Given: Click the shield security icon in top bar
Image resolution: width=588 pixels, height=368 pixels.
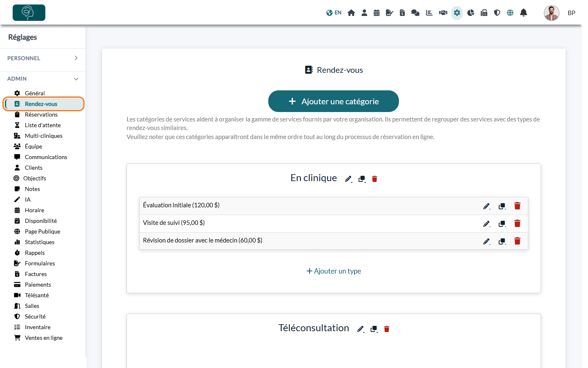Looking at the screenshot, I should (497, 13).
